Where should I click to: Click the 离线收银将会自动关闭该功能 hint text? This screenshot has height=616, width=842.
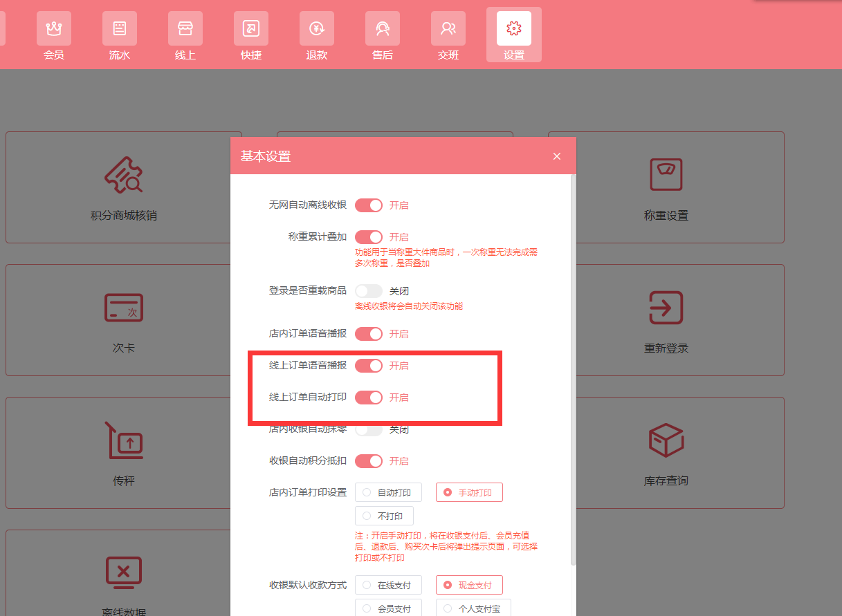pos(409,306)
